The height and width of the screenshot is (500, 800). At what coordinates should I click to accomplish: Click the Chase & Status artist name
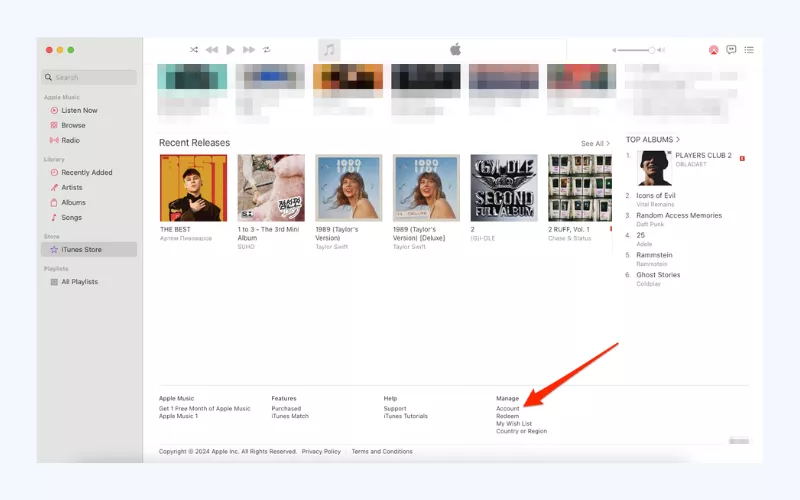[569, 238]
